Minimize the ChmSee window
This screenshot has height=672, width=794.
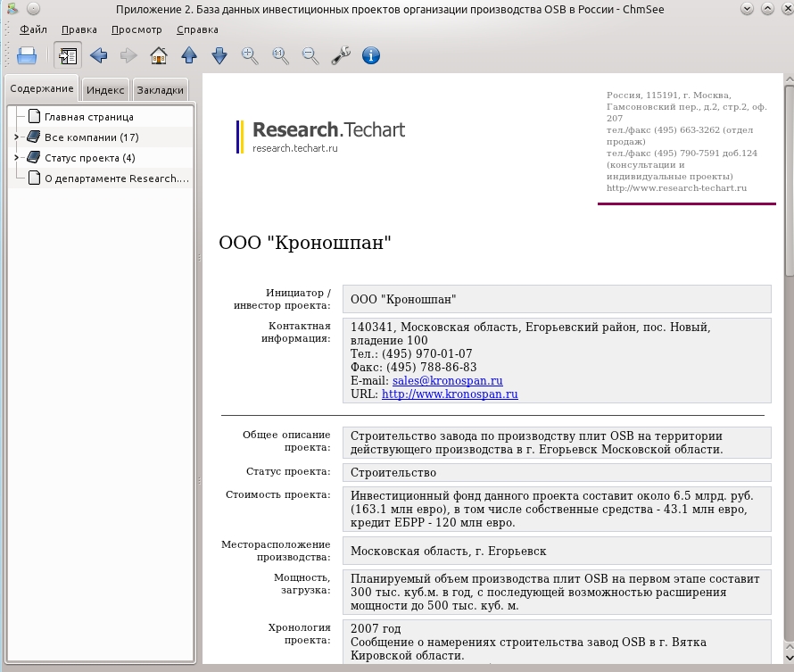[x=747, y=9]
